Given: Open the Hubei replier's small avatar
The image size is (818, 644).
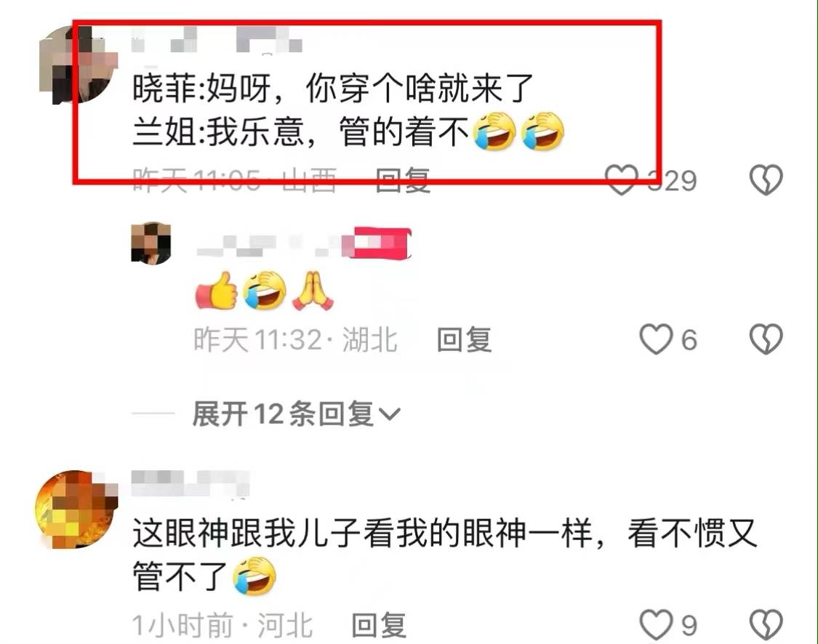Looking at the screenshot, I should [151, 243].
